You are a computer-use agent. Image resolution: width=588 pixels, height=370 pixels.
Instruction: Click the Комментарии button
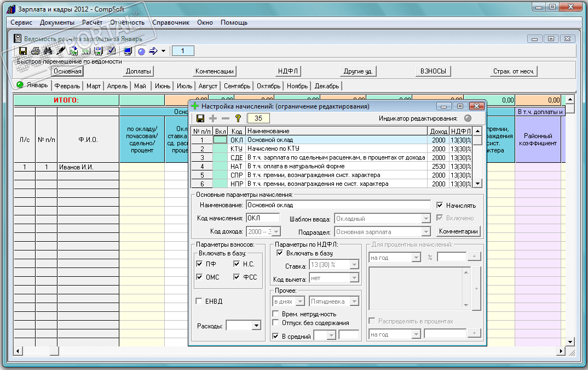[458, 231]
